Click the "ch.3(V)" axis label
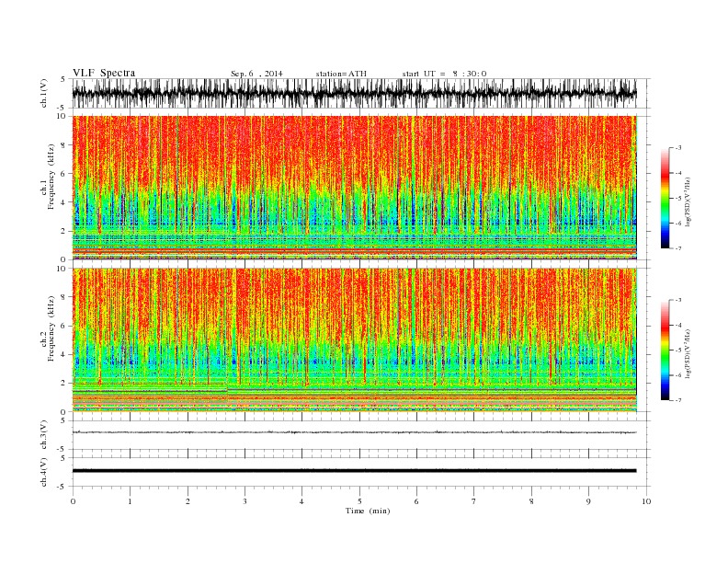728x563 pixels. [43, 435]
